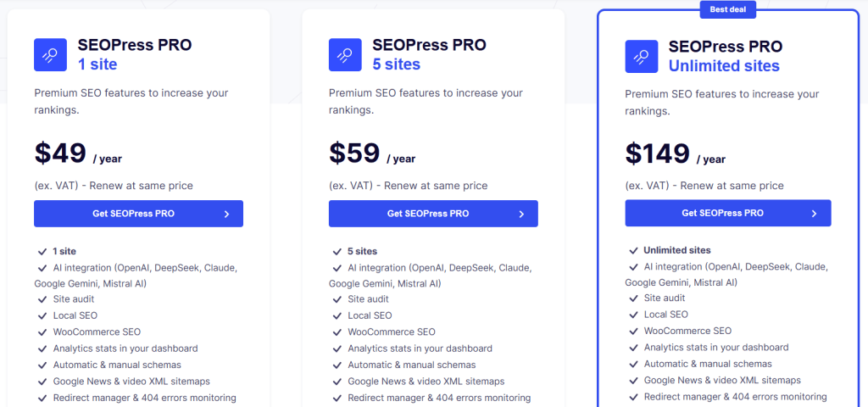
Task: Click the SEOPress logo icon on 5 sites plan
Action: [x=345, y=55]
